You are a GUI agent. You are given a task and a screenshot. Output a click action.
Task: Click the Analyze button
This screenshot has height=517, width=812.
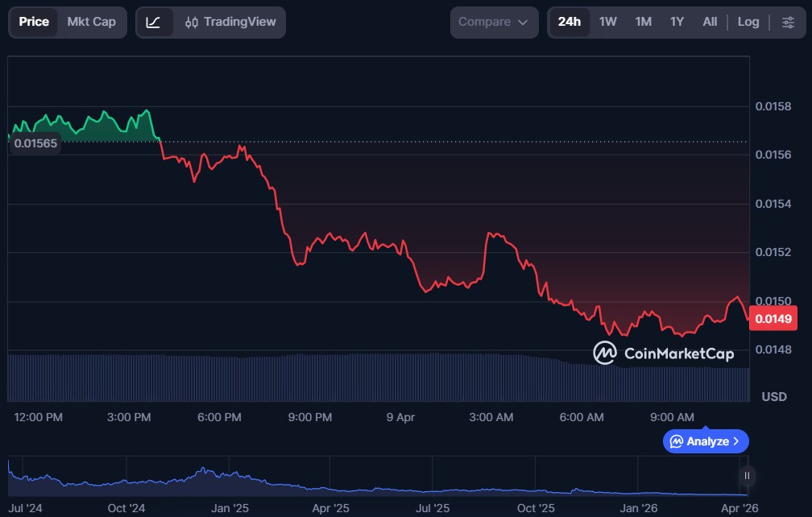coord(706,441)
